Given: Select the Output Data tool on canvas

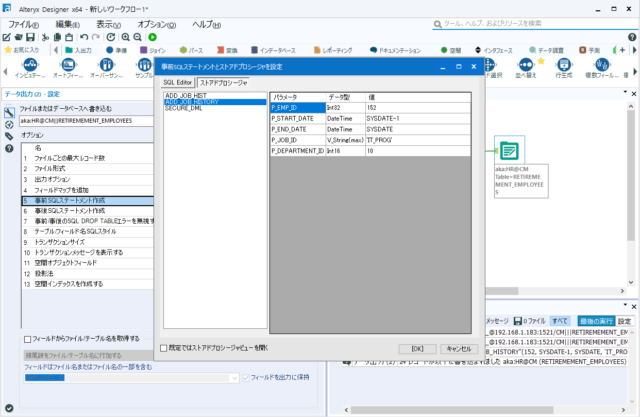Looking at the screenshot, I should pyautogui.click(x=509, y=152).
